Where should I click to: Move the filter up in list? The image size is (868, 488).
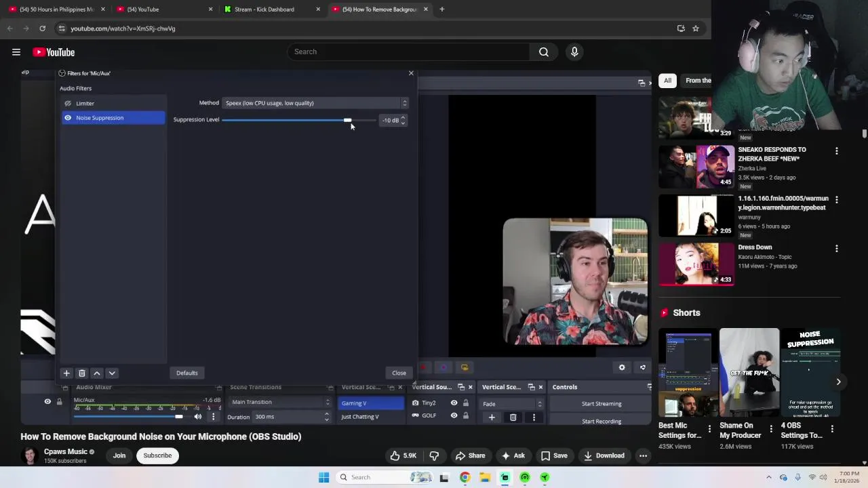97,373
